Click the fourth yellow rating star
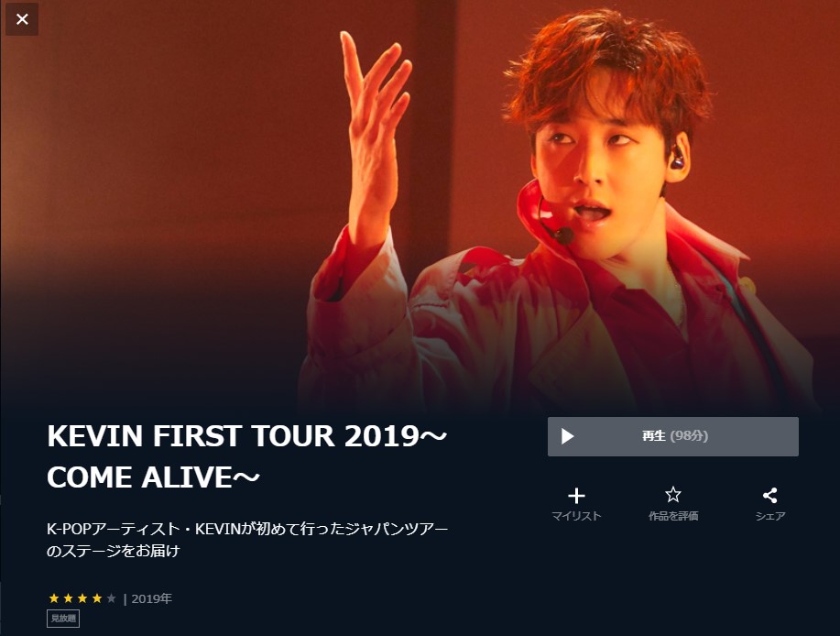840x636 pixels. pos(96,598)
